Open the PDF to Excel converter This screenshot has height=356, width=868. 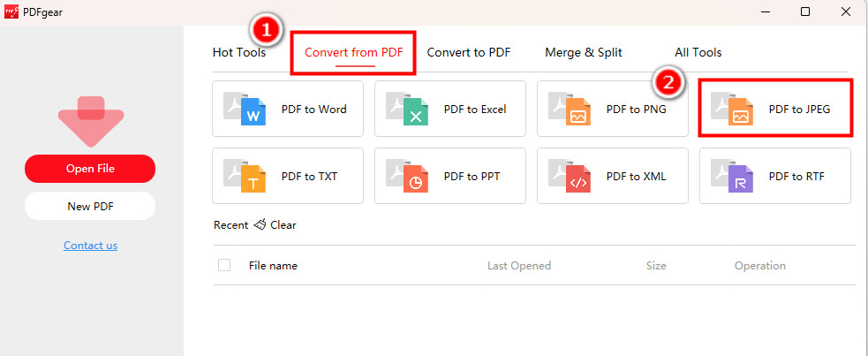tap(450, 109)
